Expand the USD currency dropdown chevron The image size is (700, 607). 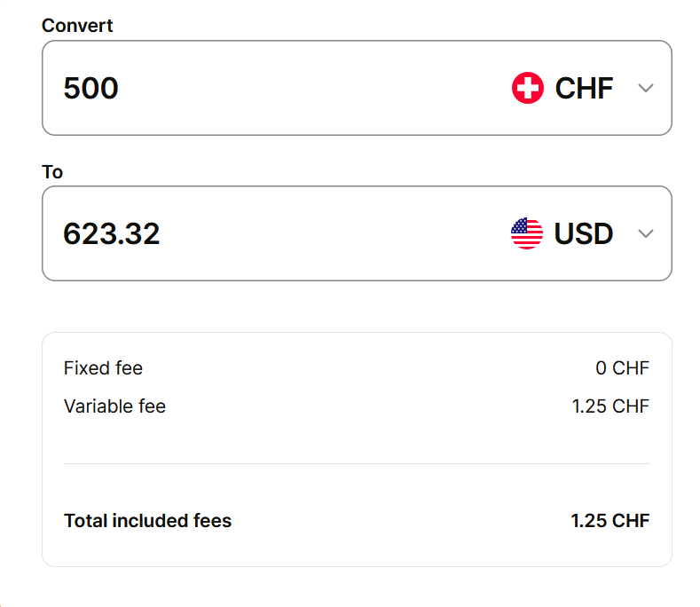[x=646, y=233]
